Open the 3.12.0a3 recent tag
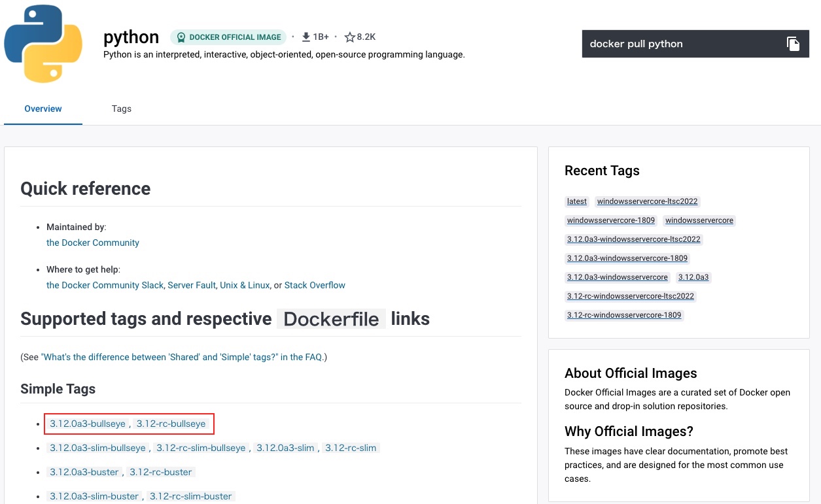821x504 pixels. 693,277
